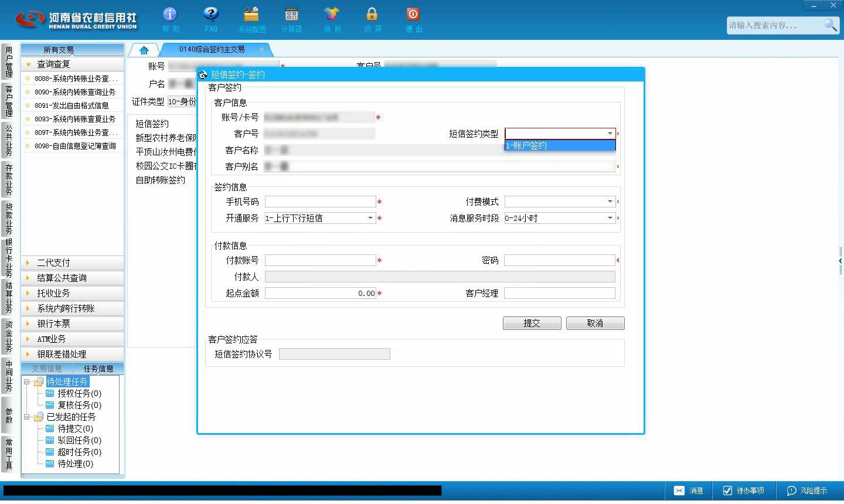The height and width of the screenshot is (504, 844).
Task: Select the 0140综合签约主交易 tab
Action: [x=212, y=49]
